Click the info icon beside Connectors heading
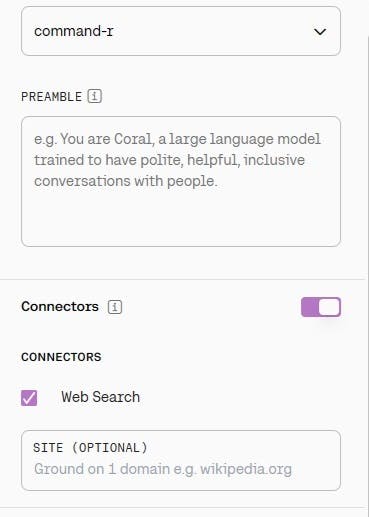 point(115,307)
